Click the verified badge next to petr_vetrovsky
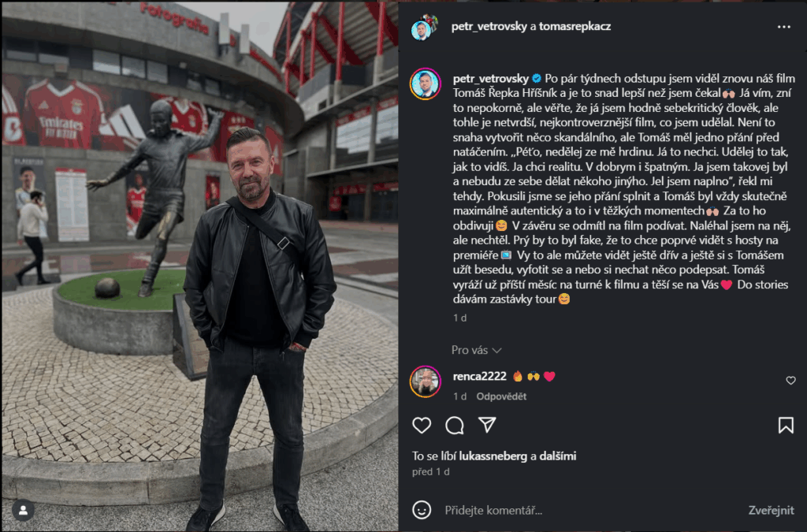The height and width of the screenshot is (532, 807). coord(536,79)
